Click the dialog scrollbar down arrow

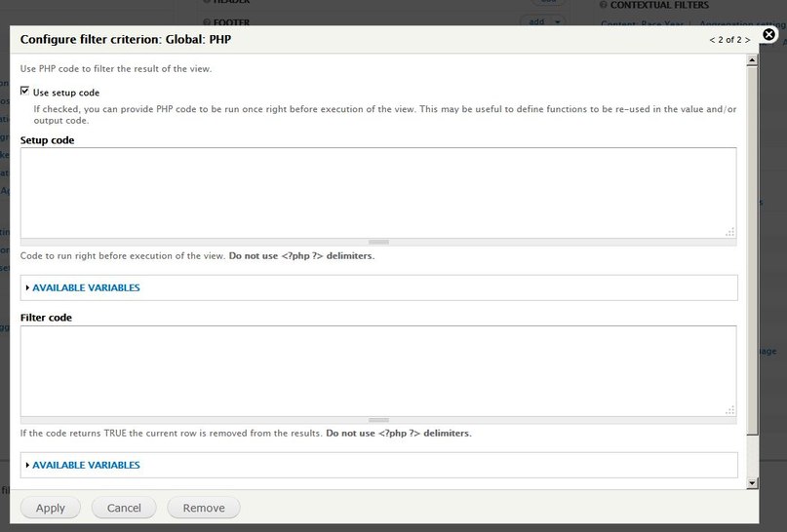[x=752, y=482]
